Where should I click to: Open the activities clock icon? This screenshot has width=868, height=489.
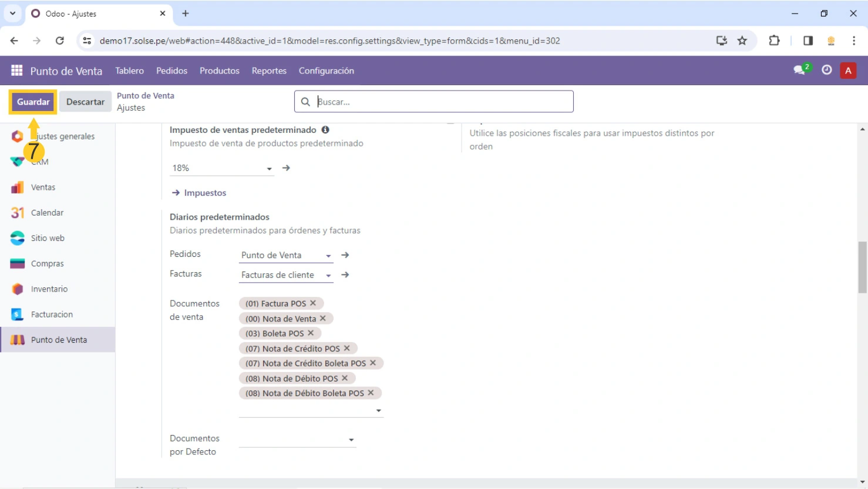827,71
